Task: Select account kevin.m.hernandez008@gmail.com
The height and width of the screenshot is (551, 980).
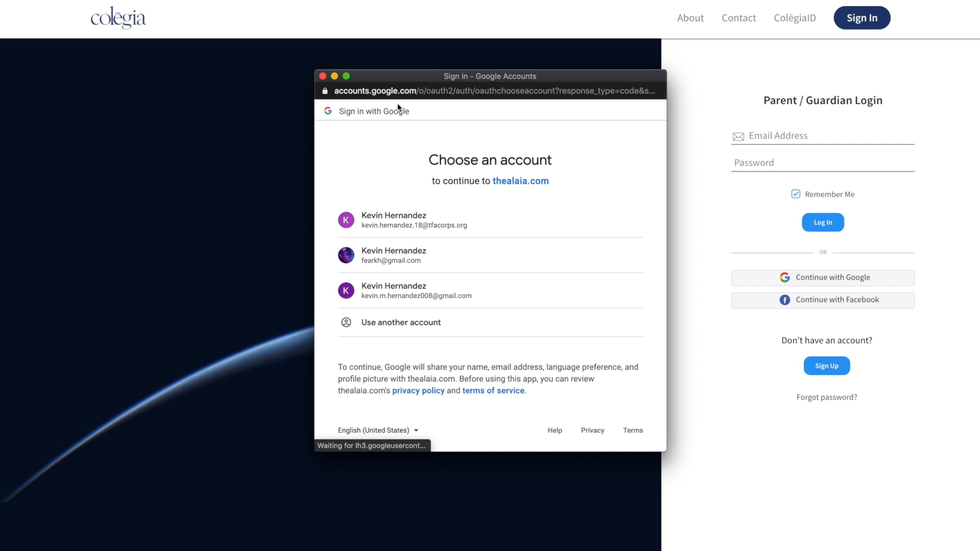Action: [490, 290]
